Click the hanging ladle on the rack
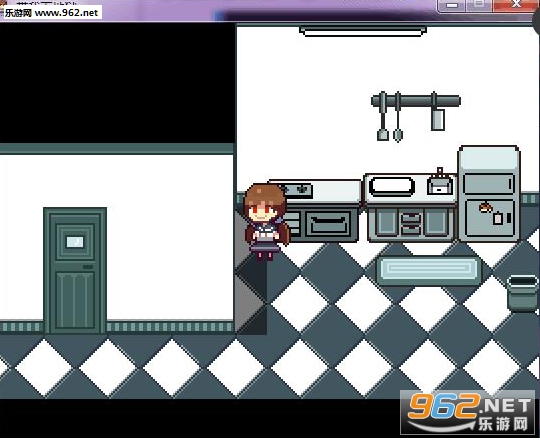Image resolution: width=540 pixels, height=440 pixels. tap(383, 117)
